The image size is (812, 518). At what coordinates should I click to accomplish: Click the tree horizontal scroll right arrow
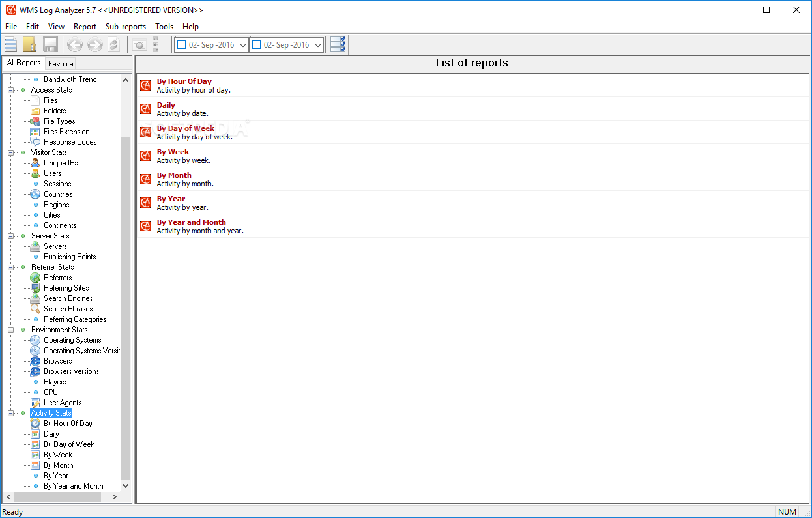[115, 496]
